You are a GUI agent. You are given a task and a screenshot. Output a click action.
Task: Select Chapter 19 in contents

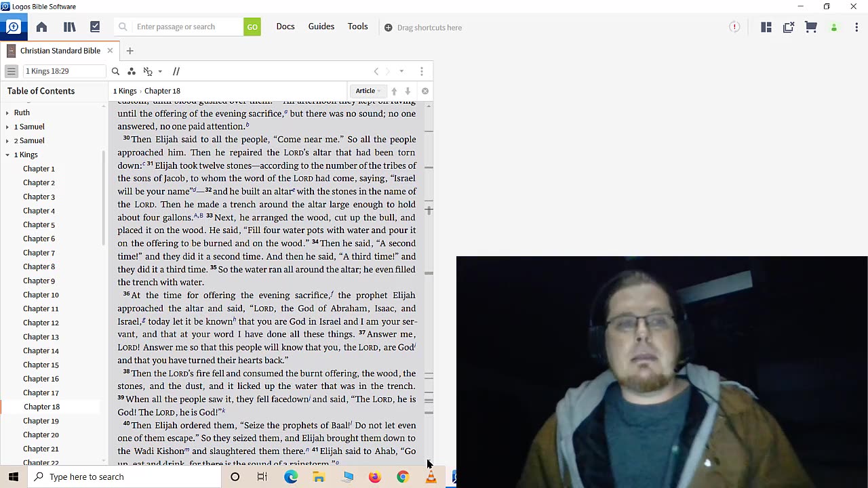(x=41, y=421)
